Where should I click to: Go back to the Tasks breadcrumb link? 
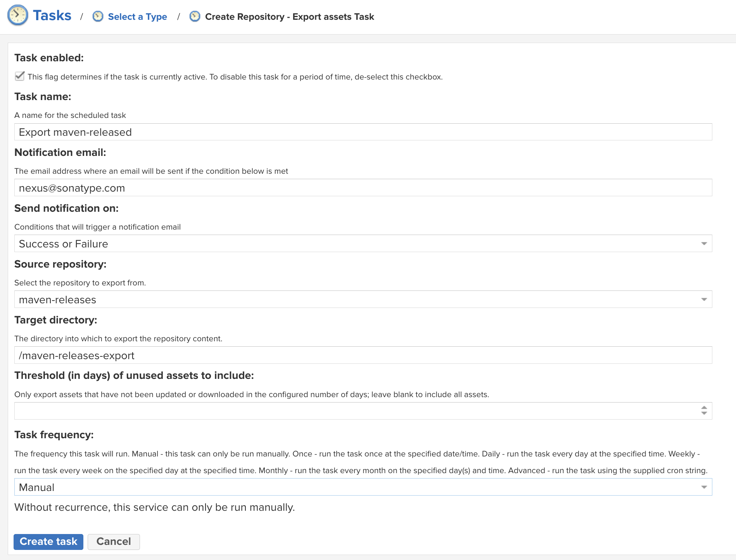pos(52,16)
